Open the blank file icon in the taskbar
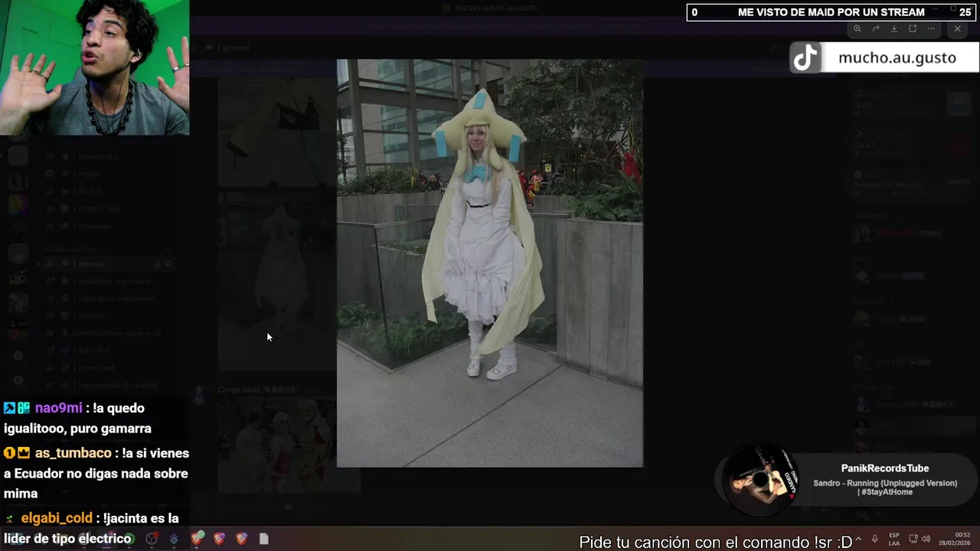Viewport: 980px width, 551px height. 264,539
